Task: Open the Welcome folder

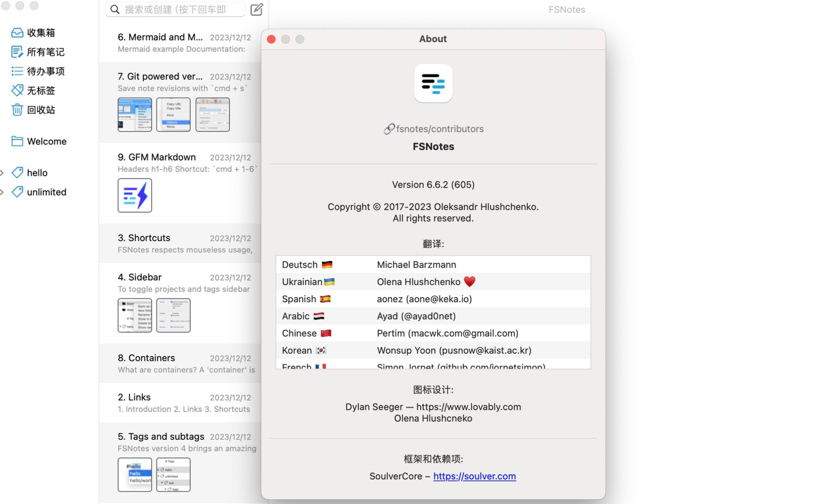Action: (39, 141)
